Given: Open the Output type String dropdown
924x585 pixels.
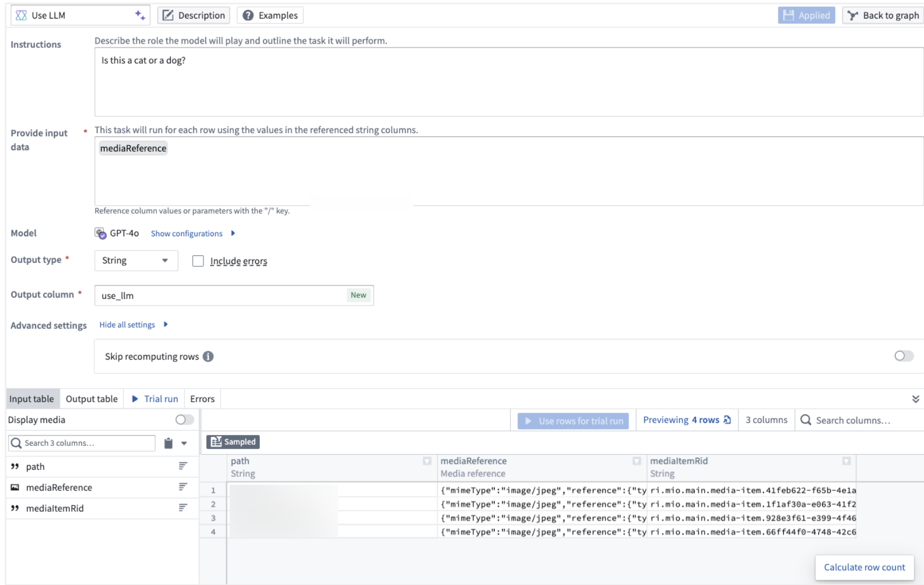Looking at the screenshot, I should pos(136,261).
